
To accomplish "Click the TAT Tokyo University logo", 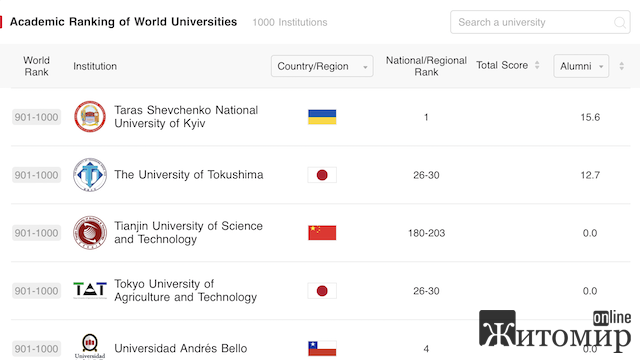I will (90, 290).
